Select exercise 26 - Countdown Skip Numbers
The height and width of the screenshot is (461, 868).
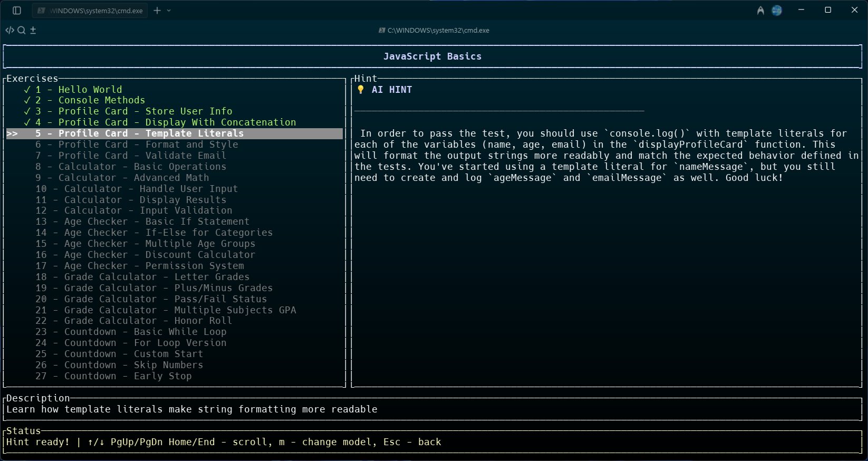click(175, 365)
